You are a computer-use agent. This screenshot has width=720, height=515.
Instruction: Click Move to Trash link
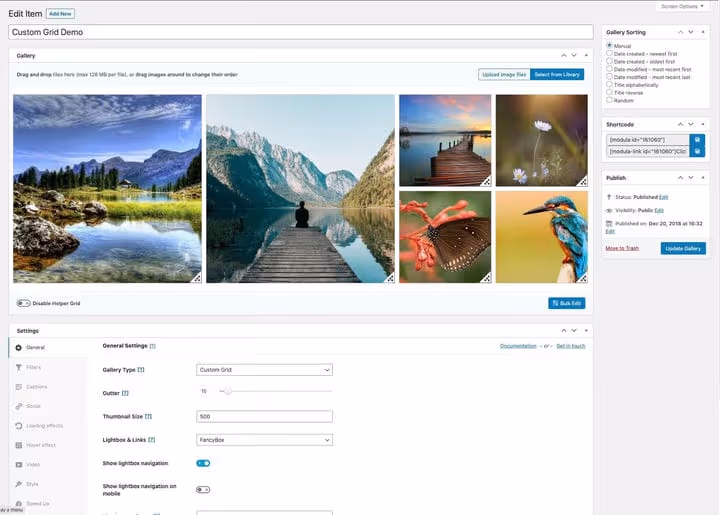(x=622, y=248)
